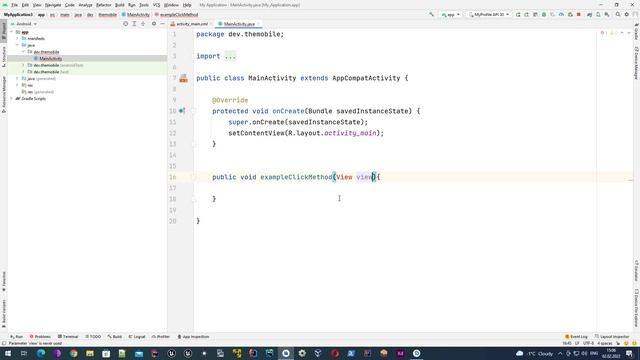640x360 pixels.
Task: Open Microsoft Edge from the taskbar
Action: tap(41, 353)
